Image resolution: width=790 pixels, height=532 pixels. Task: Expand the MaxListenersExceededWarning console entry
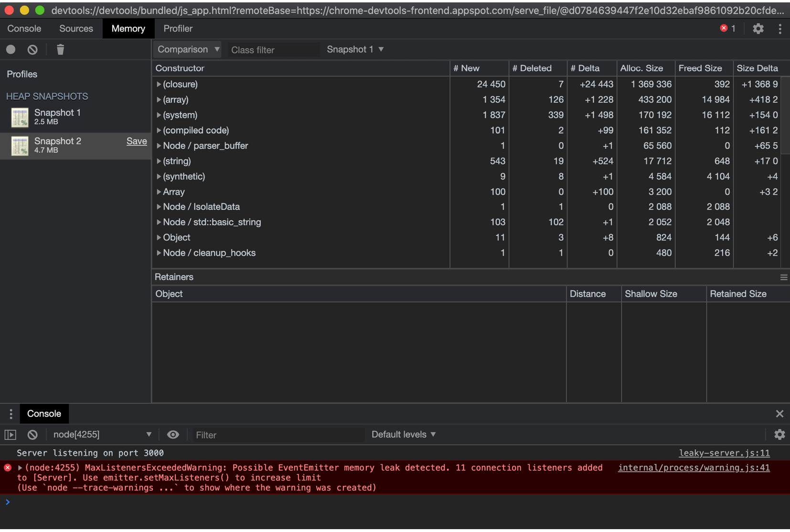pyautogui.click(x=19, y=468)
